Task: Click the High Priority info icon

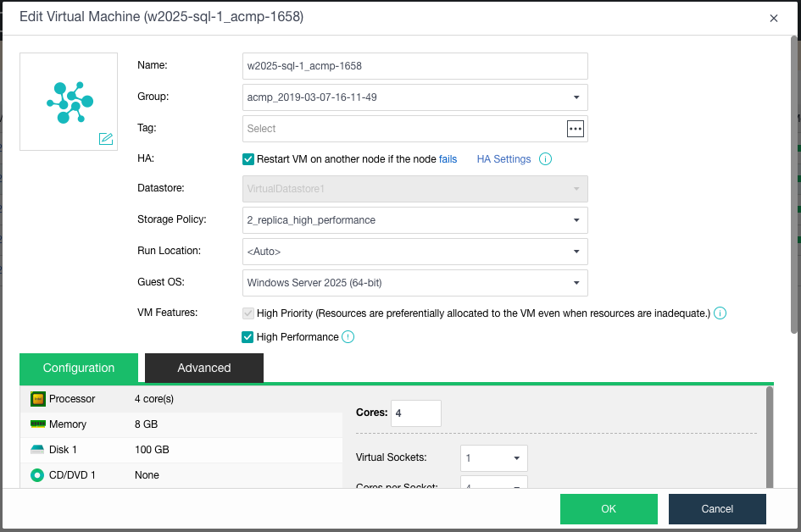Action: [720, 313]
